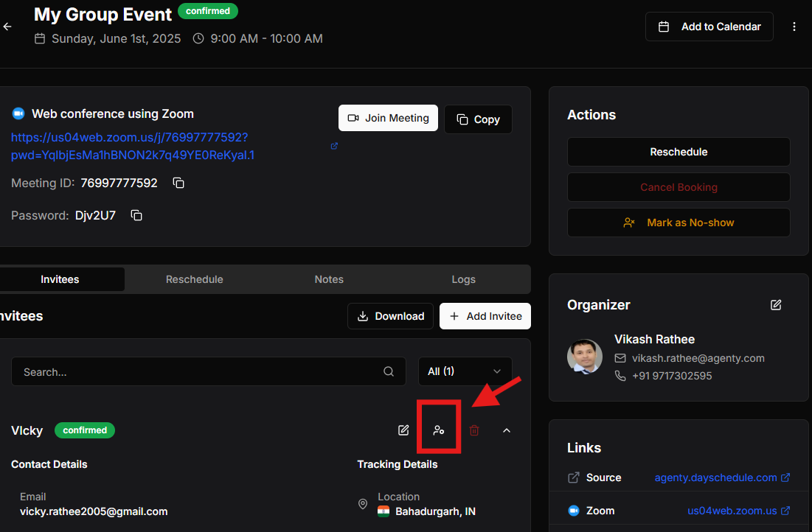Click the user settings icon for Vicky
The image size is (812, 532).
(x=439, y=430)
